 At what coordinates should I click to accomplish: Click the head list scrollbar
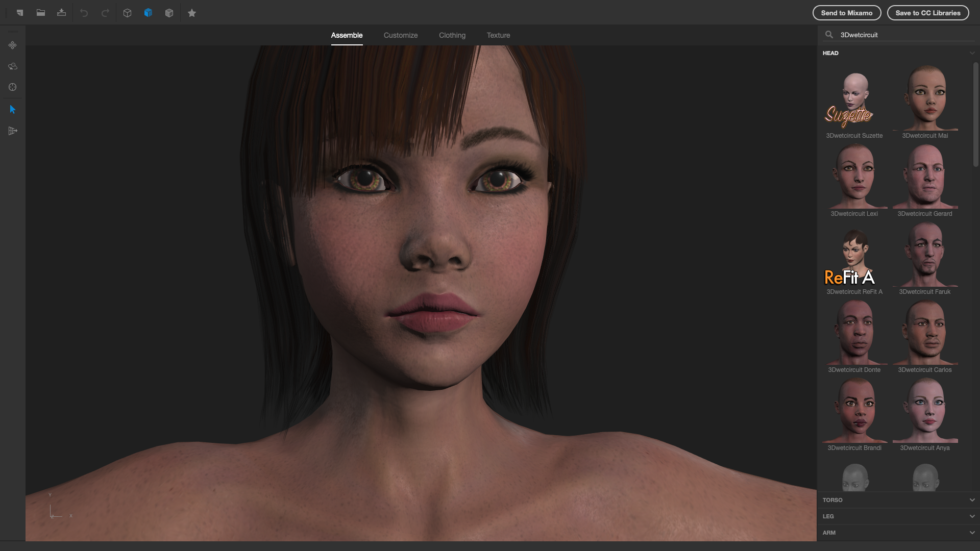pos(975,115)
